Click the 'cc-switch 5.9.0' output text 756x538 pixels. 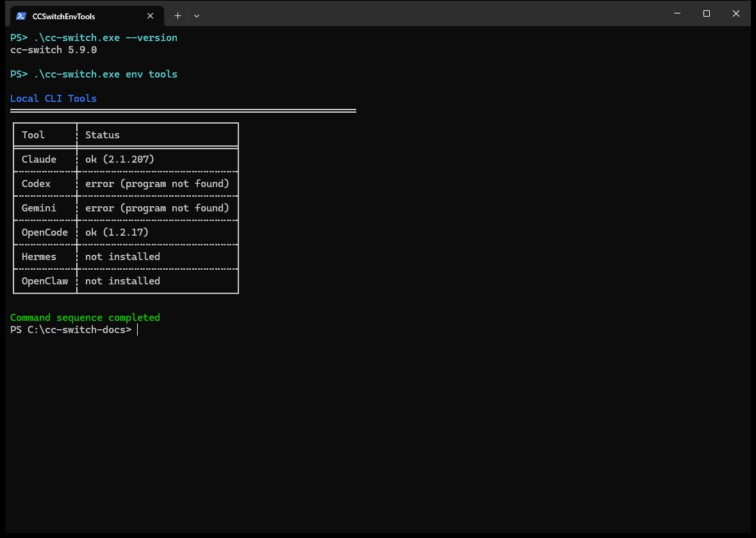coord(54,50)
